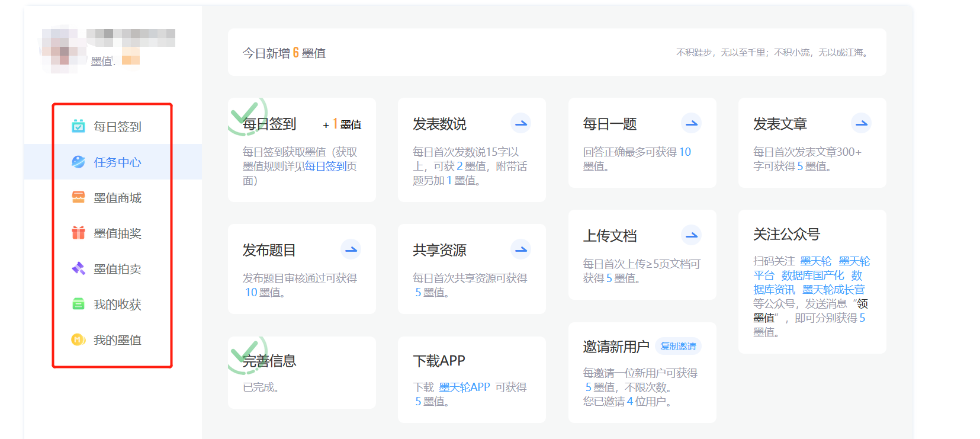Click the arrow icon on 发布题目 card
Viewport: 980px width, 439px height.
tap(351, 249)
